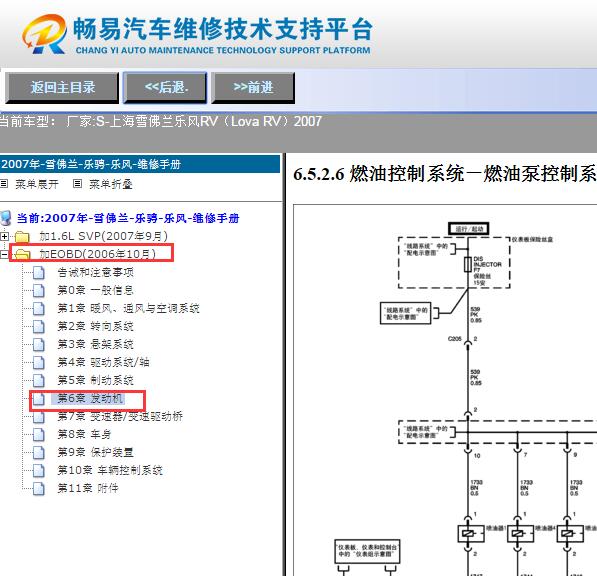The width and height of the screenshot is (597, 576).
Task: Click document icon of 告诫和注意事项
Action: [x=38, y=273]
